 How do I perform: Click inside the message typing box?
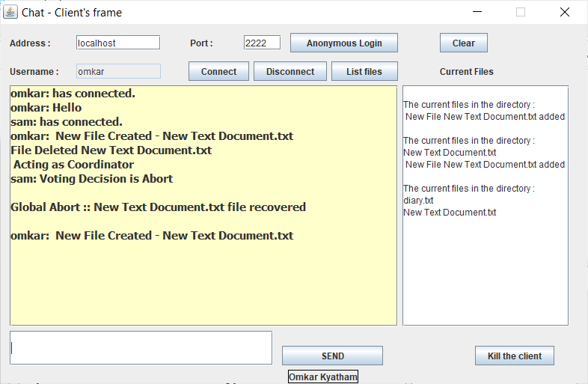click(x=141, y=347)
